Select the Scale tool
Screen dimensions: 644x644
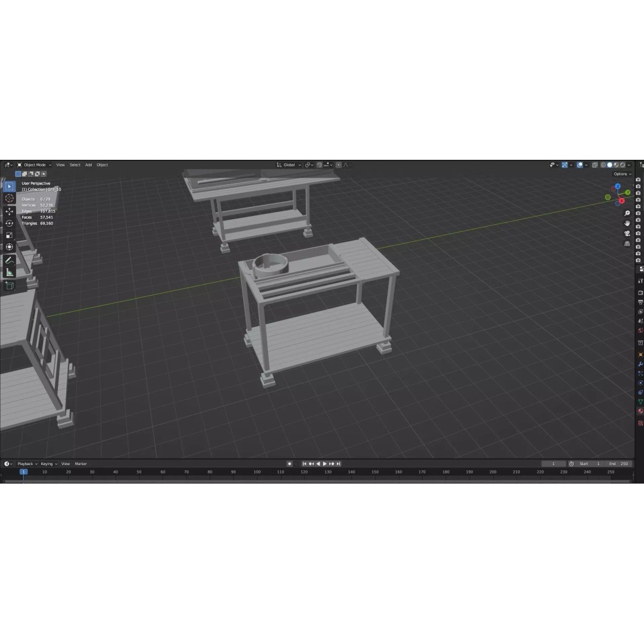(10, 235)
